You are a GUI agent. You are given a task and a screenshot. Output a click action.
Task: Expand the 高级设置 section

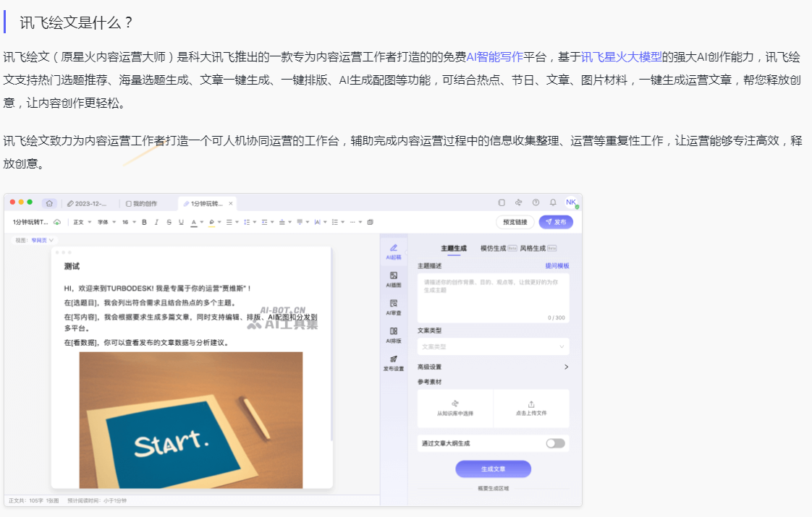(x=493, y=367)
